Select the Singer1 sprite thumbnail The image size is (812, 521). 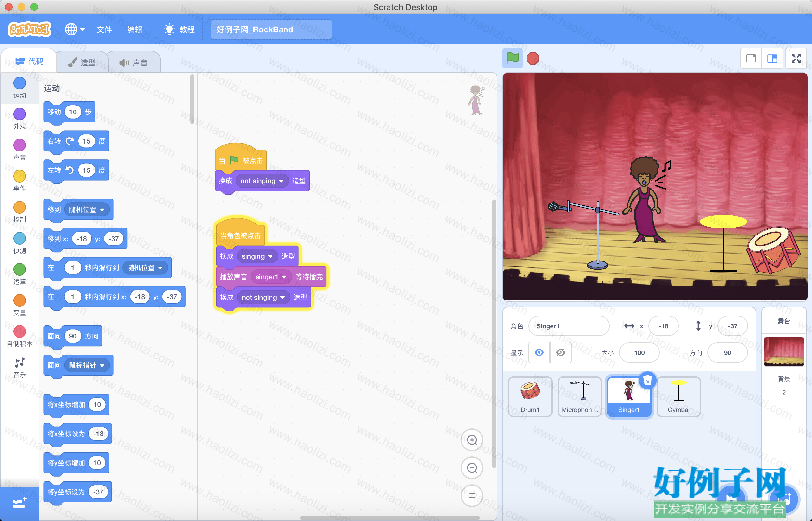[x=629, y=396]
